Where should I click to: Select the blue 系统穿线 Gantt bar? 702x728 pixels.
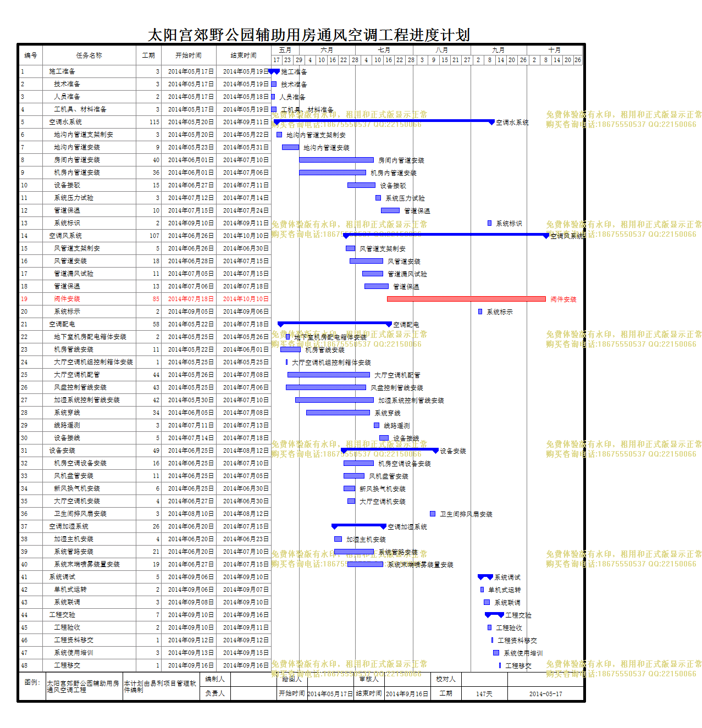pyautogui.click(x=338, y=413)
